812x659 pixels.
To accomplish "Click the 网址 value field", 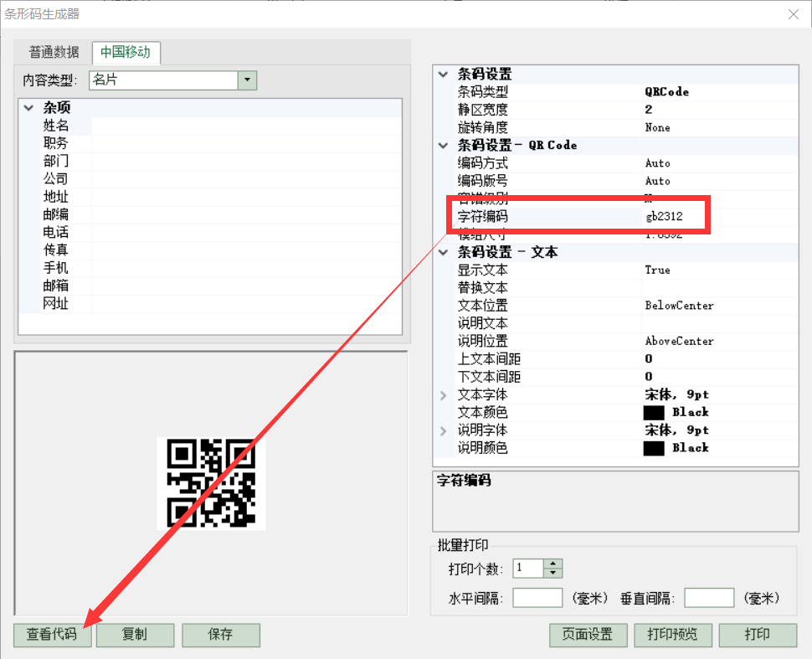I will (246, 304).
